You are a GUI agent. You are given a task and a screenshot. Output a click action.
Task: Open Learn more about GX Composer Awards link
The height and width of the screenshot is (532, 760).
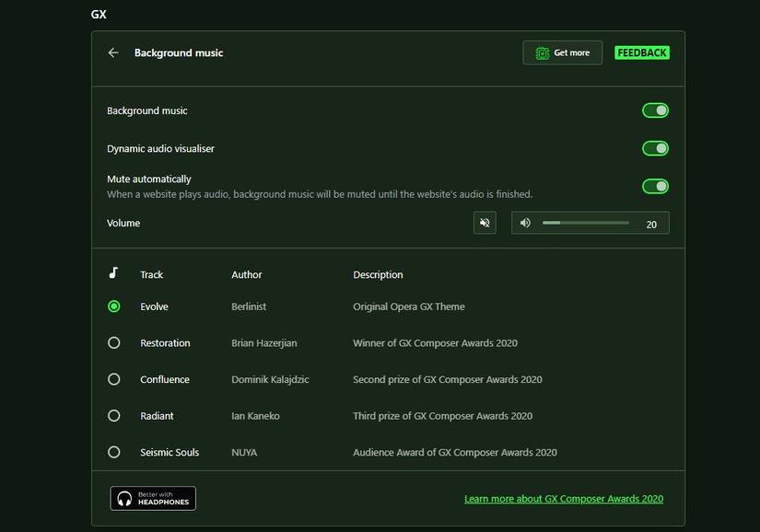click(x=563, y=499)
